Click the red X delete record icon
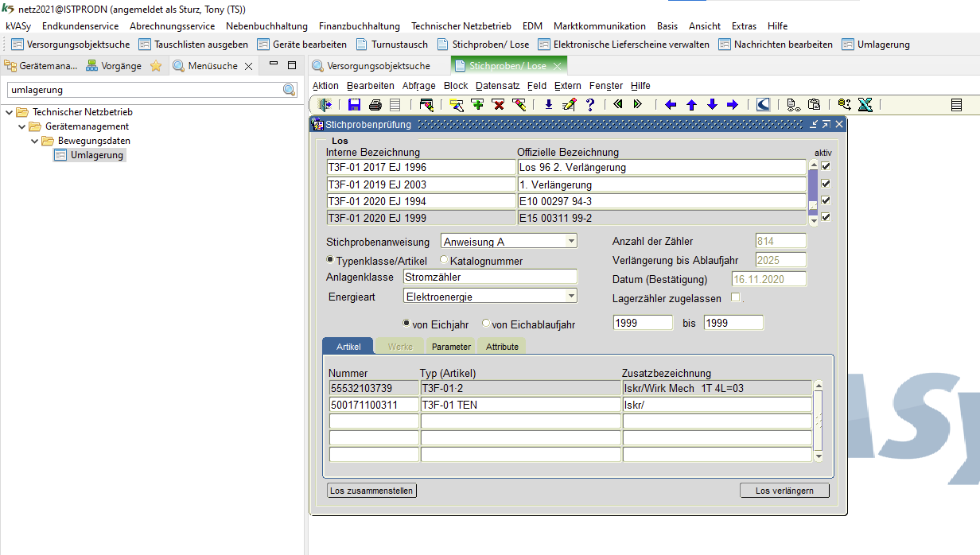Viewport: 980px width, 555px height. coord(499,104)
